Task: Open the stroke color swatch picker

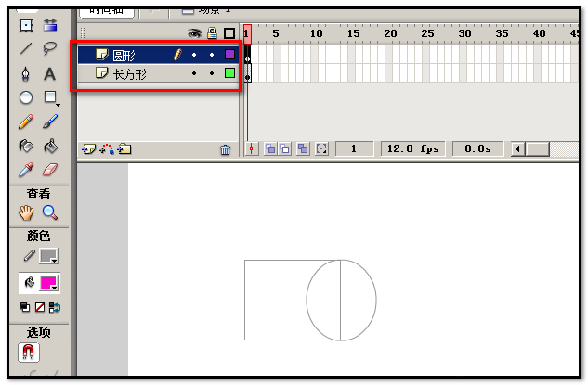Action: tap(48, 256)
